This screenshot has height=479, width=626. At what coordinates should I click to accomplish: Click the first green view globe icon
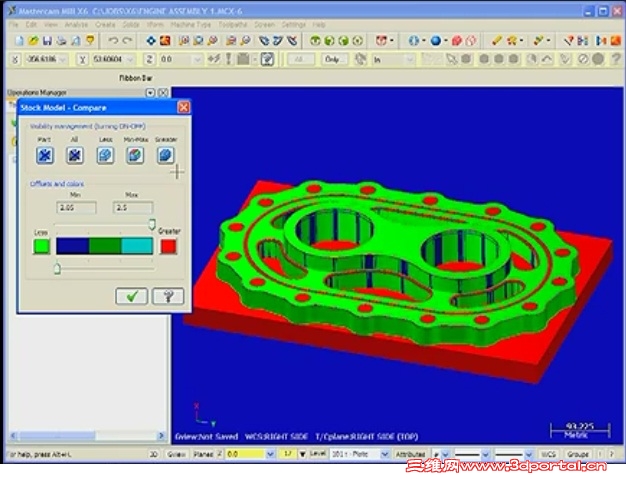315,40
